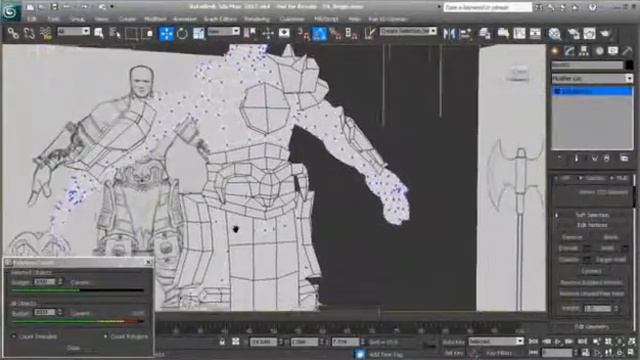Open the Graph Editors menu
The height and width of the screenshot is (360, 640).
[x=220, y=19]
